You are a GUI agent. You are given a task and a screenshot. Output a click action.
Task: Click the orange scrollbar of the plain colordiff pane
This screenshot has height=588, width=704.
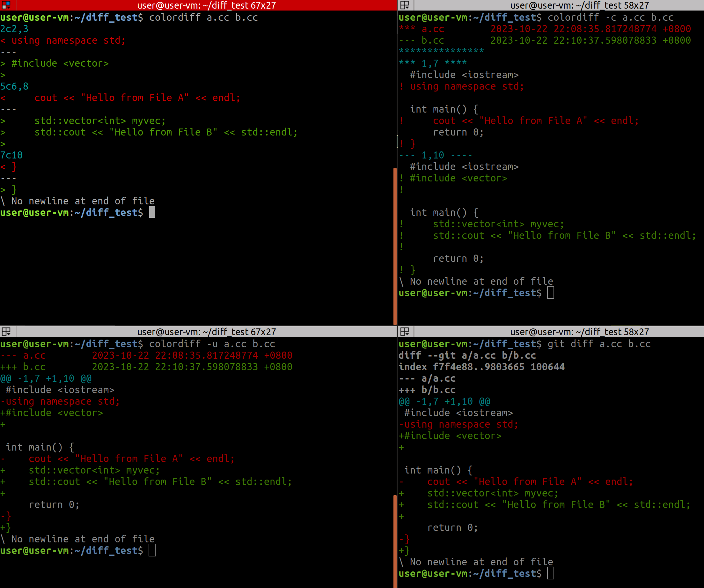coord(395,246)
